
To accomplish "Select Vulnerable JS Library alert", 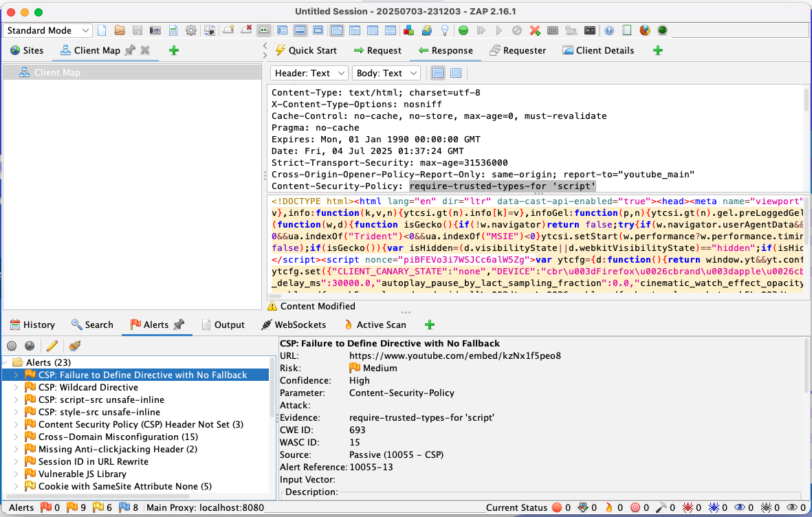I will click(x=83, y=474).
